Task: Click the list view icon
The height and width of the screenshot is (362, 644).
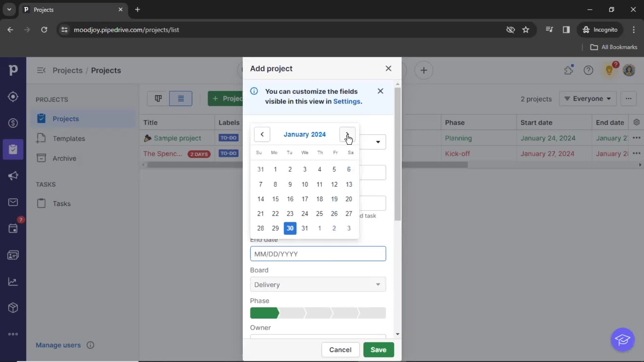Action: pos(180,98)
